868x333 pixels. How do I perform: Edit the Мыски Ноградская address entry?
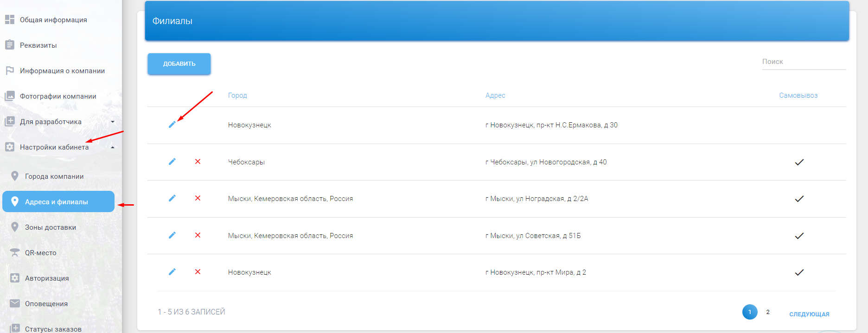(x=172, y=198)
